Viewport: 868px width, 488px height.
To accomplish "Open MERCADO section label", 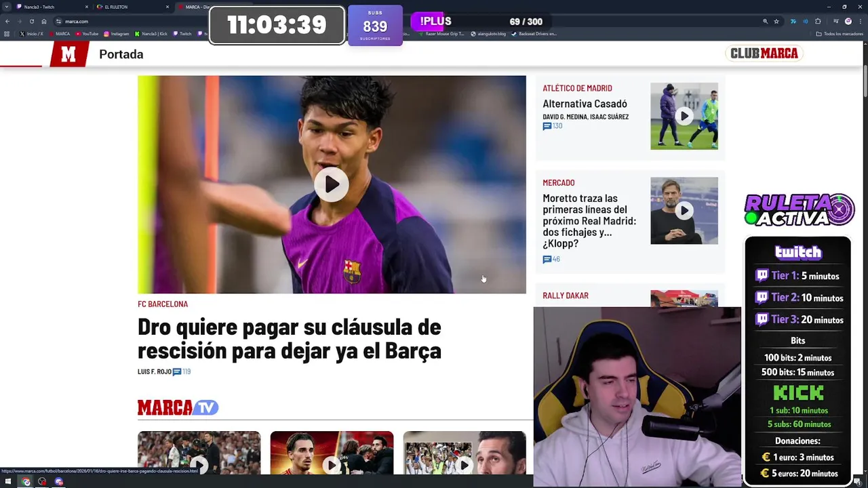I will pos(558,182).
